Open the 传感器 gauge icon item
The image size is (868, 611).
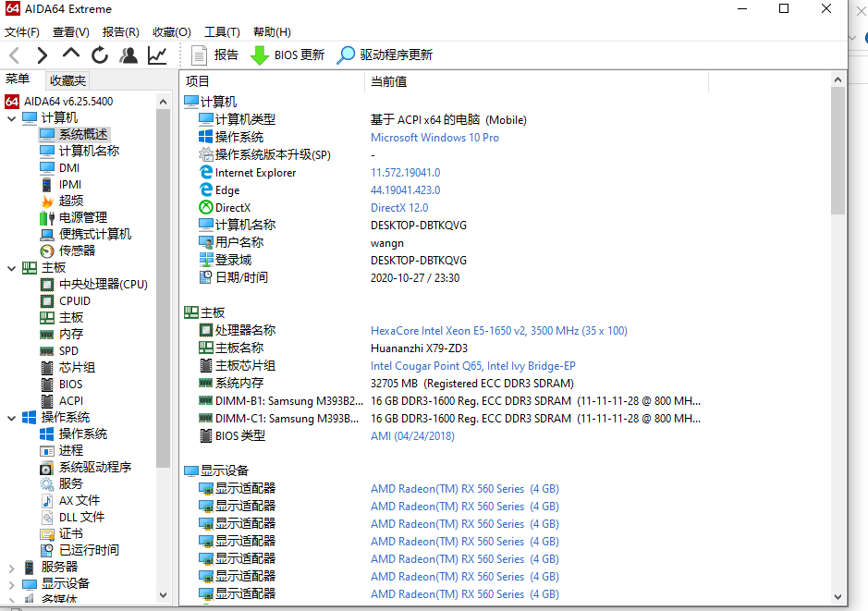[67, 251]
